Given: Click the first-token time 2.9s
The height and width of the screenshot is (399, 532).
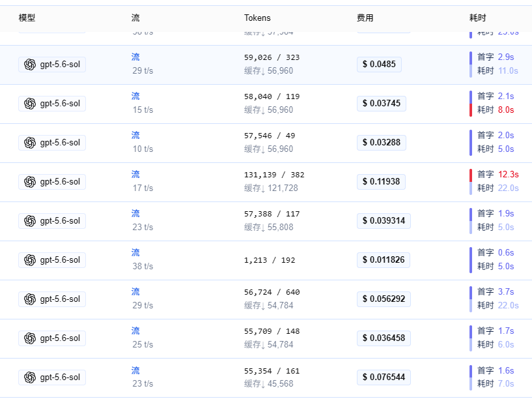Looking at the screenshot, I should (506, 57).
